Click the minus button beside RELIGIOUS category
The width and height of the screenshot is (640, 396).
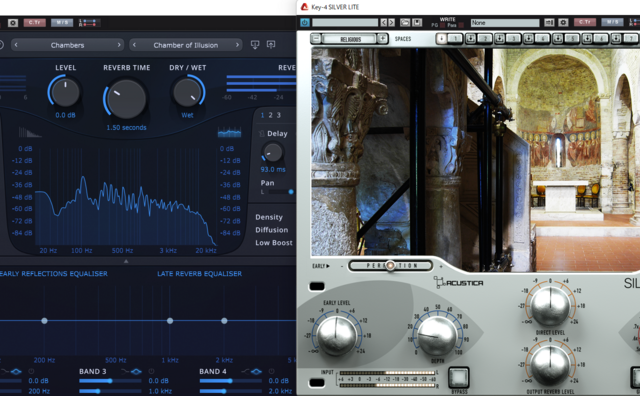(x=316, y=39)
